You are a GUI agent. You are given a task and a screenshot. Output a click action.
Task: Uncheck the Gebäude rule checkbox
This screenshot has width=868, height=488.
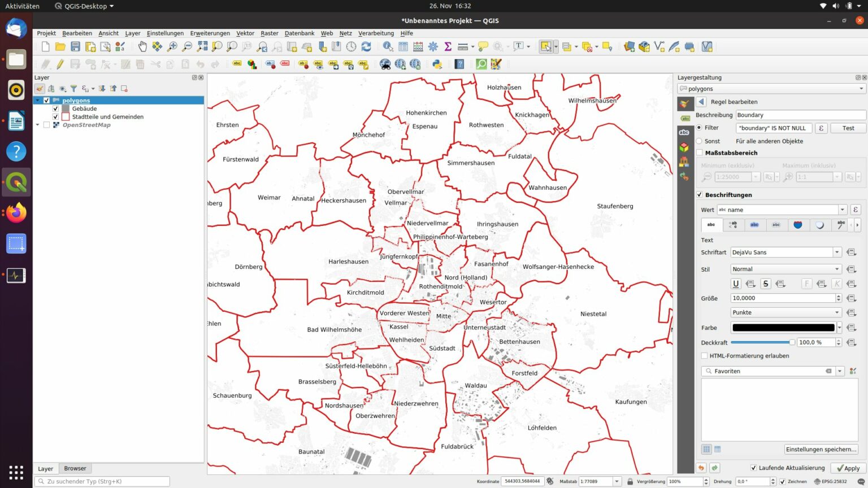56,108
